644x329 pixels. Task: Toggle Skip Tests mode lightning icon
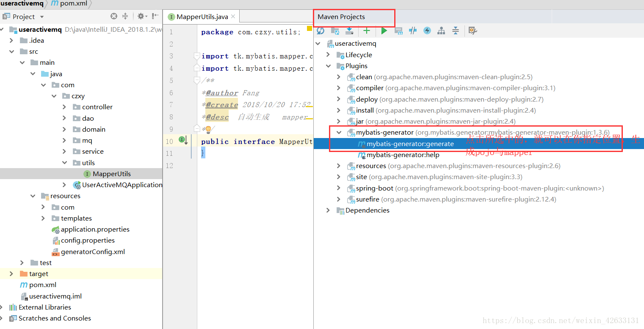click(x=427, y=30)
